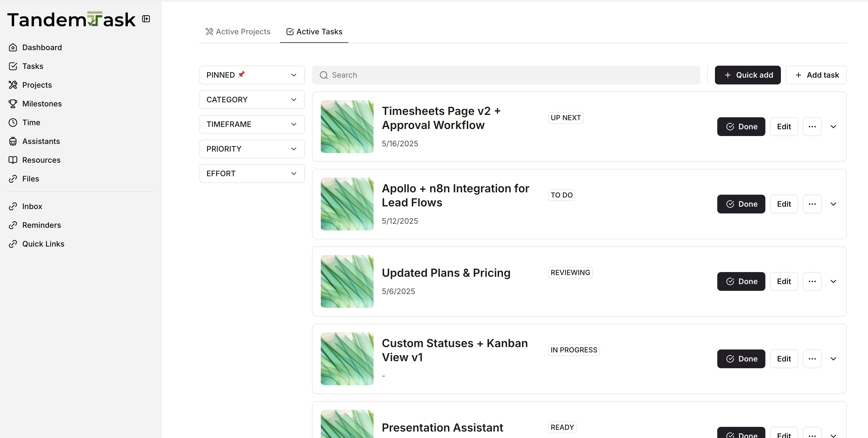The height and width of the screenshot is (438, 868).
Task: Expand the CATEGORY filter dropdown
Action: pyautogui.click(x=252, y=100)
